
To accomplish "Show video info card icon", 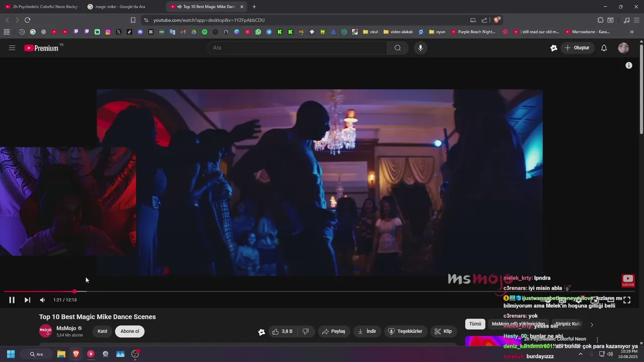I will (x=628, y=65).
